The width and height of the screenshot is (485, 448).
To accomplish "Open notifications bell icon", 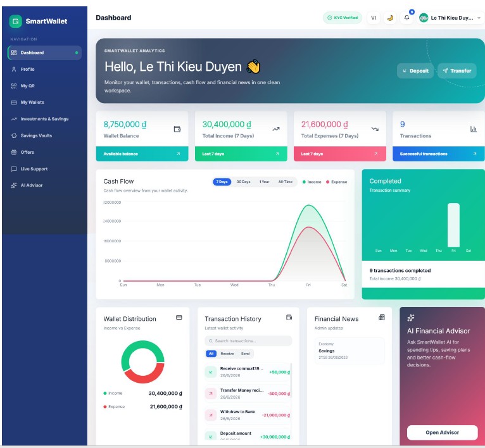I will (x=406, y=18).
